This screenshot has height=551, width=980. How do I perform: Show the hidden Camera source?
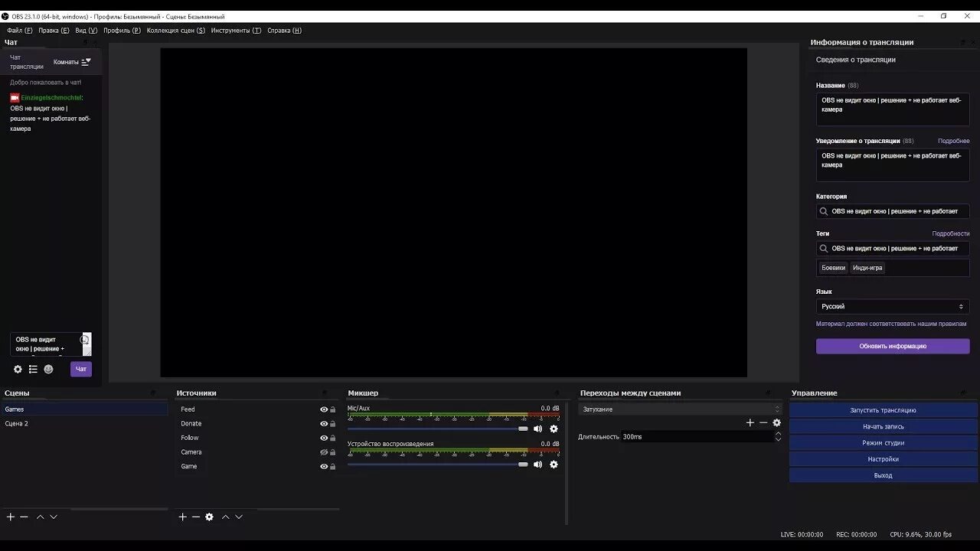tap(324, 452)
